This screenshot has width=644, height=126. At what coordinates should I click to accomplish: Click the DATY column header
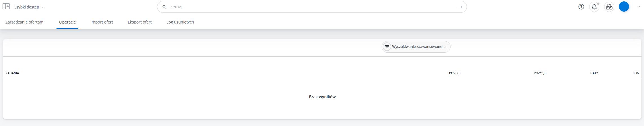pyautogui.click(x=594, y=73)
